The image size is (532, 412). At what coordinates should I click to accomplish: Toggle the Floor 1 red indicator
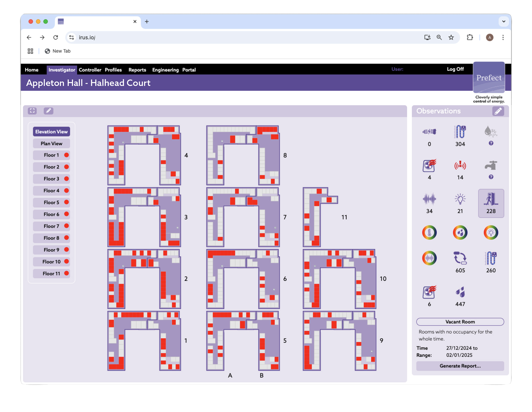[x=66, y=155]
